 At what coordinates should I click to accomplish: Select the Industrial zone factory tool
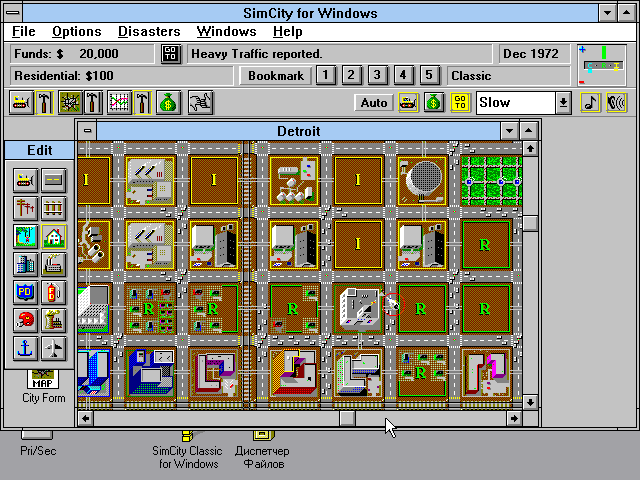[53, 264]
